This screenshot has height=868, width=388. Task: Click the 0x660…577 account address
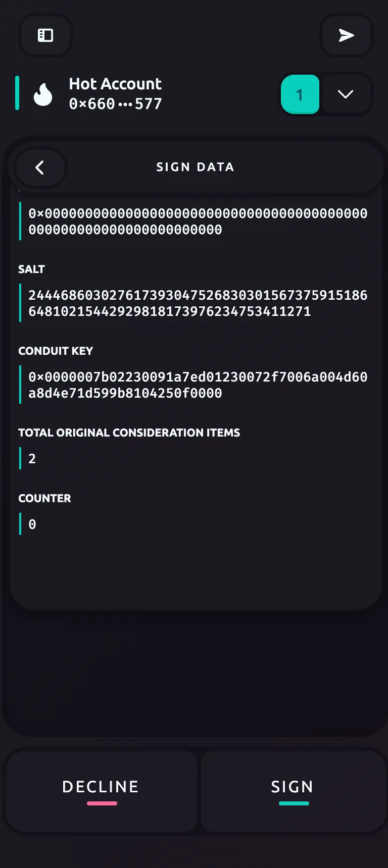(115, 104)
